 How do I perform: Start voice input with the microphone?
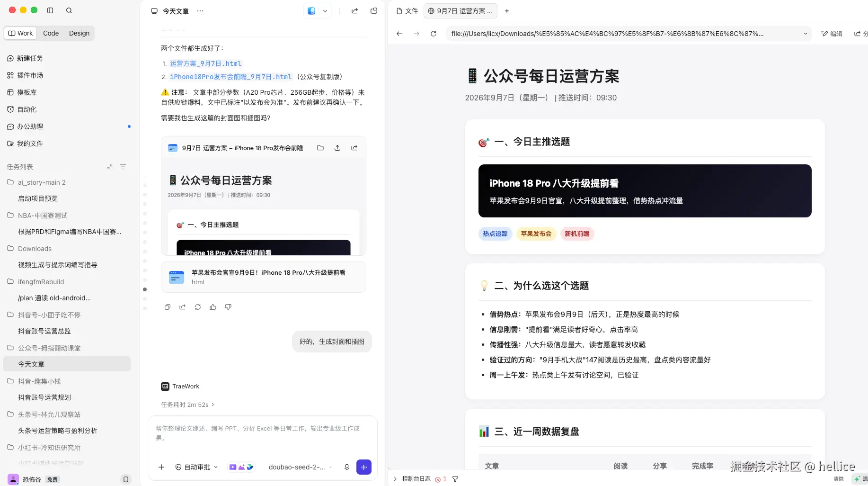[347, 467]
